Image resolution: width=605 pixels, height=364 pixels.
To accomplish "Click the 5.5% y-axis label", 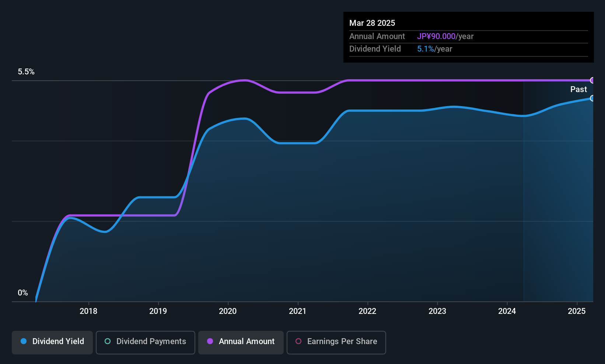I will tap(26, 72).
